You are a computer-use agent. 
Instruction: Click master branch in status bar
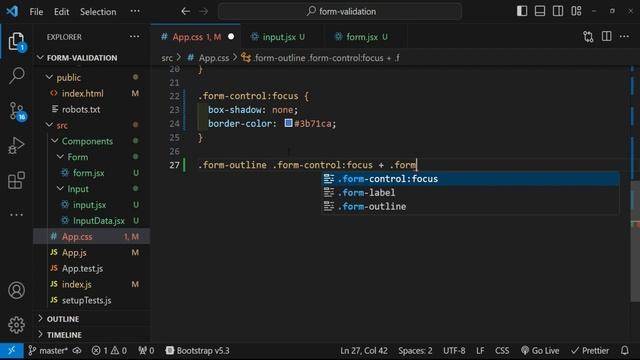click(x=48, y=351)
